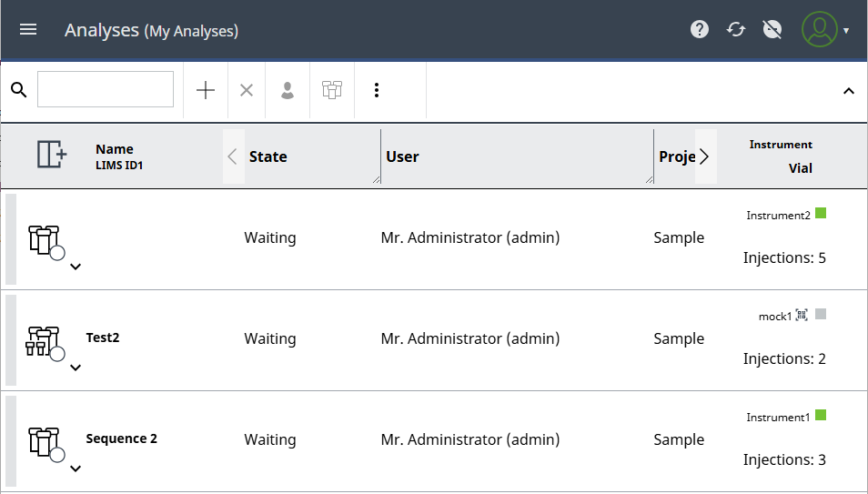Expand the Test2 analysis row chevron

coord(76,368)
